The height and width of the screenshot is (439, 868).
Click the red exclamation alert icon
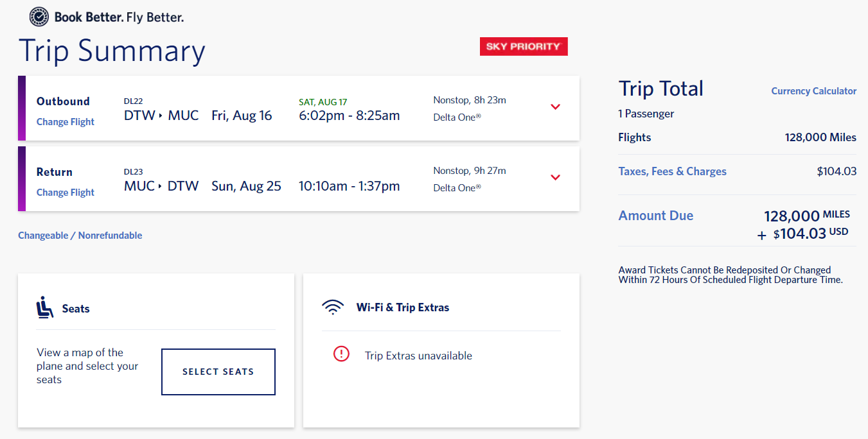tap(341, 354)
